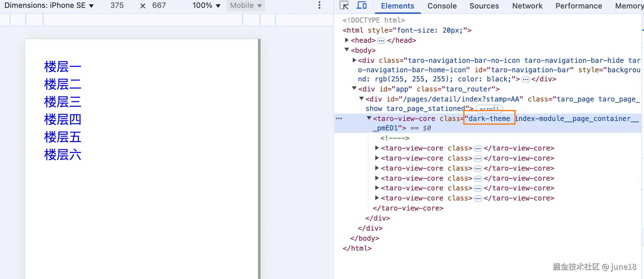Open the Dimensions iPhone SE dropdown
The width and height of the screenshot is (644, 279).
tap(49, 5)
